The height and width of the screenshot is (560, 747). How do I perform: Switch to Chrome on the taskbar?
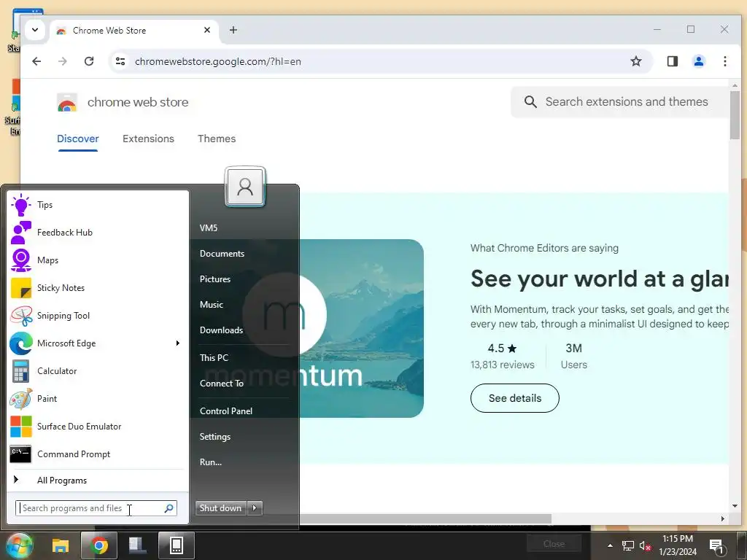99,545
